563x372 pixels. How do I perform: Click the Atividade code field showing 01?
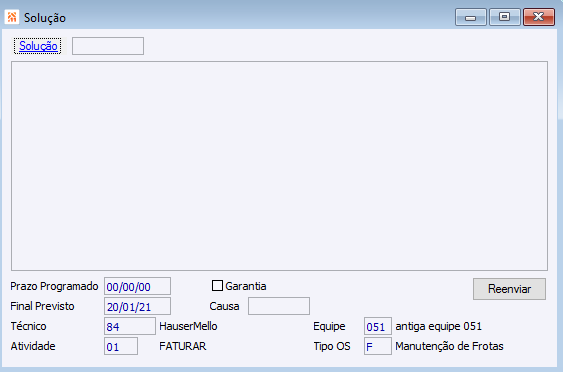[121, 346]
